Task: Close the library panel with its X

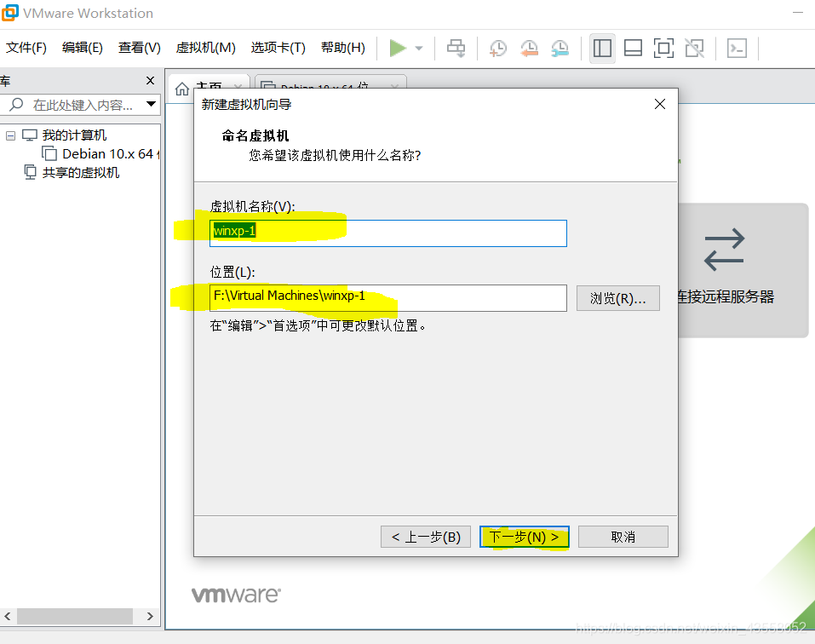Action: tap(150, 81)
